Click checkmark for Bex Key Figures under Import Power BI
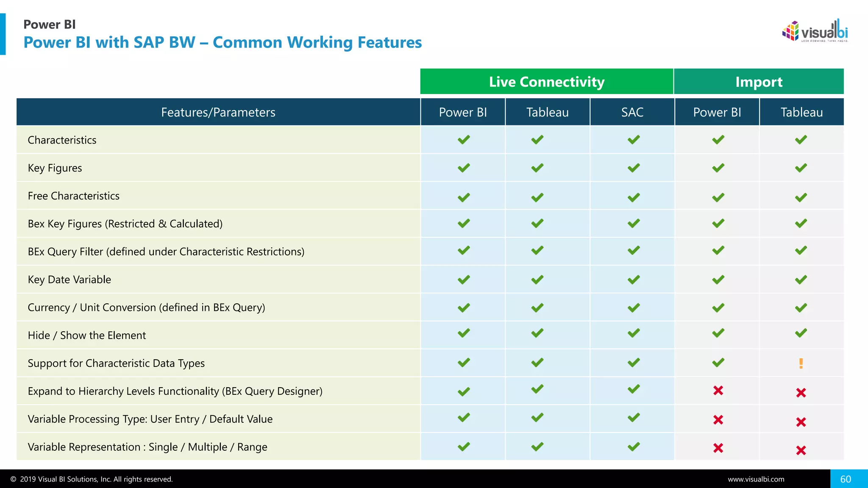 click(x=718, y=223)
